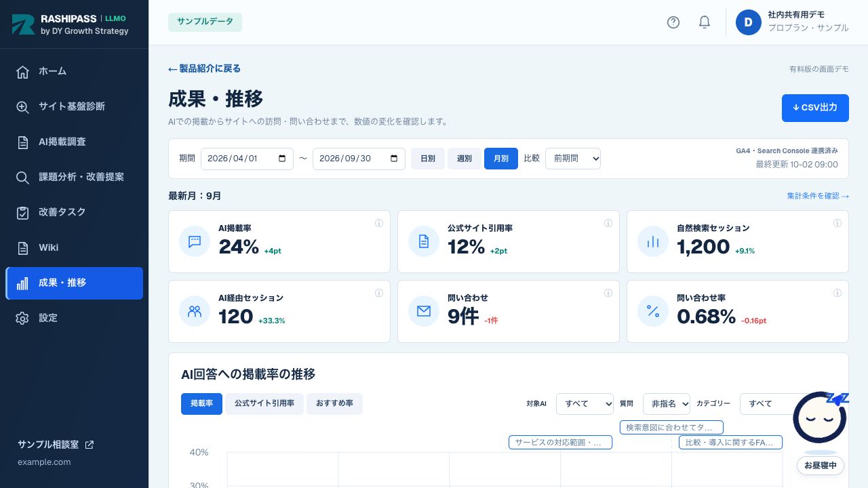Open the 質問 非指名 dropdown
This screenshot has height=488, width=868.
click(667, 403)
